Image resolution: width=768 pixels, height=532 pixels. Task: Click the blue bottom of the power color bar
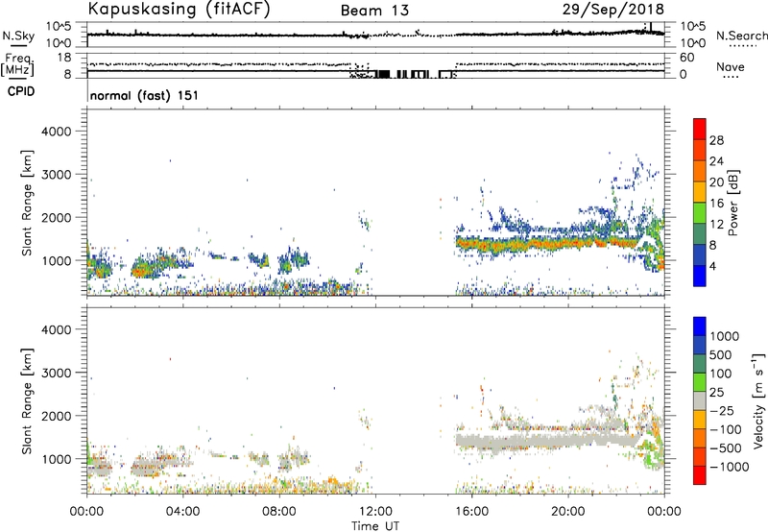pyautogui.click(x=700, y=276)
